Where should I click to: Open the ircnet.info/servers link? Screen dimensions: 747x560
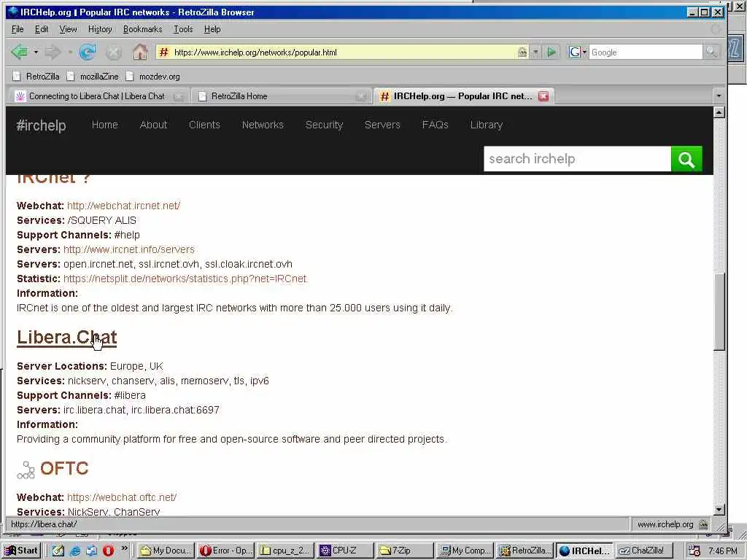coord(128,249)
